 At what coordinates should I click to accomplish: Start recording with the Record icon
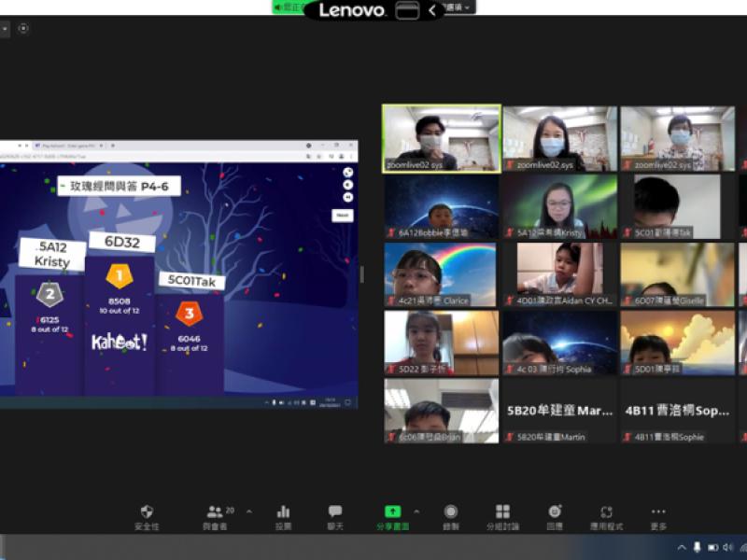[451, 517]
